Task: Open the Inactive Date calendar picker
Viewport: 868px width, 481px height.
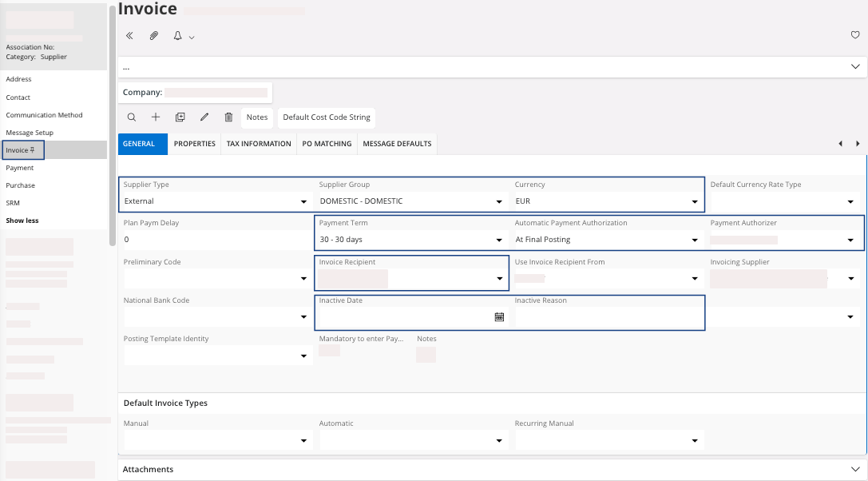Action: coord(499,316)
